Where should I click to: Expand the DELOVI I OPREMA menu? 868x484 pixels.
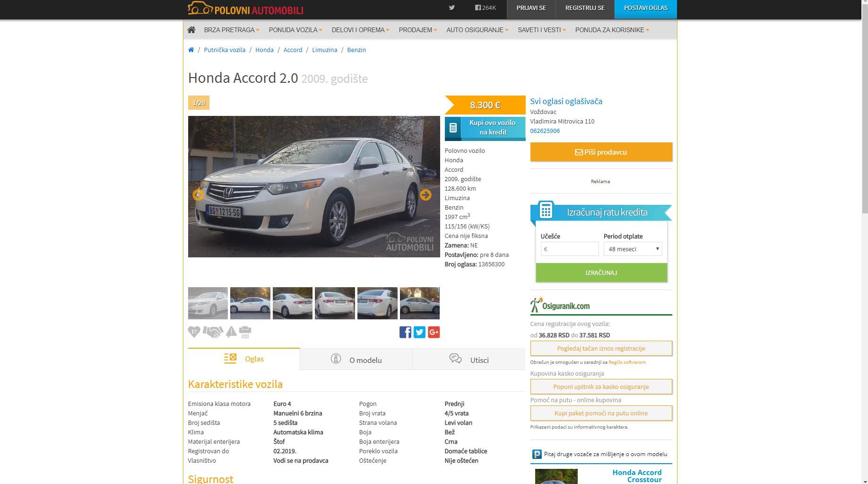[360, 30]
